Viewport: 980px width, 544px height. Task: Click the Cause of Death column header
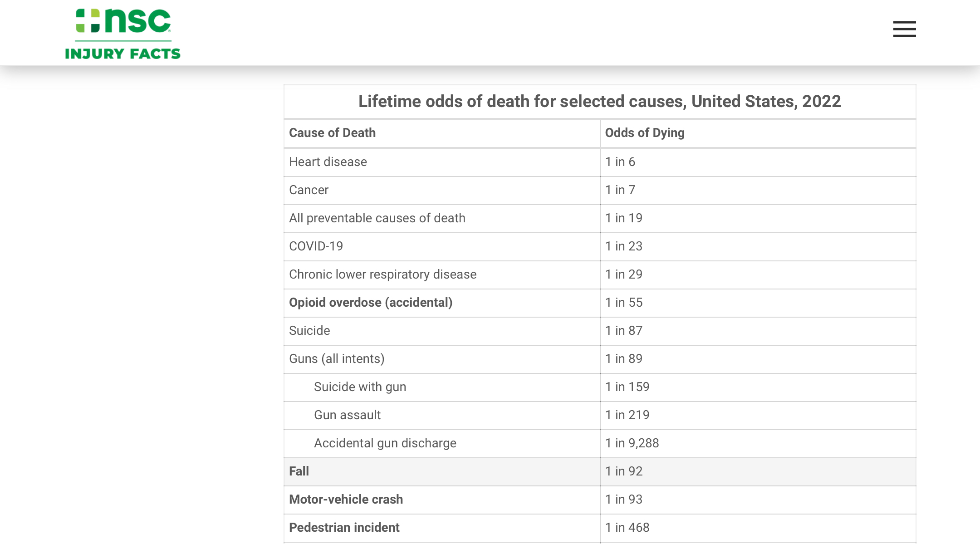pyautogui.click(x=332, y=133)
